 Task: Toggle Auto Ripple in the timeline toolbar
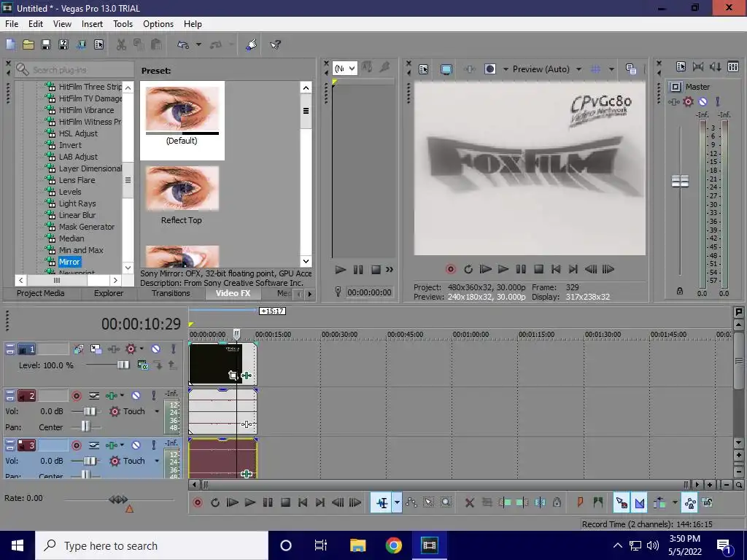[659, 502]
